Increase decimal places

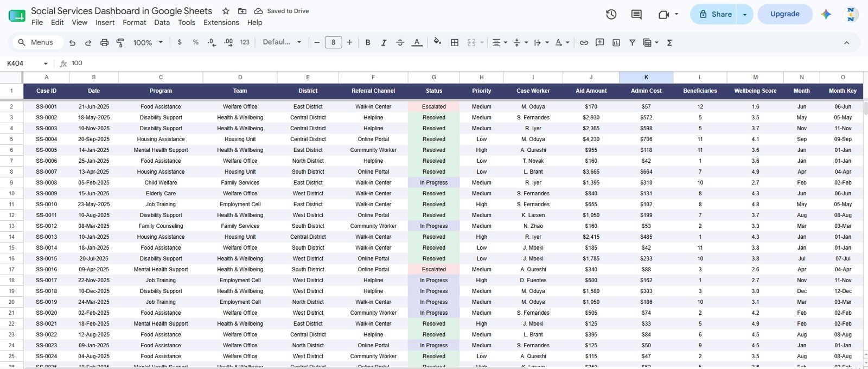228,42
